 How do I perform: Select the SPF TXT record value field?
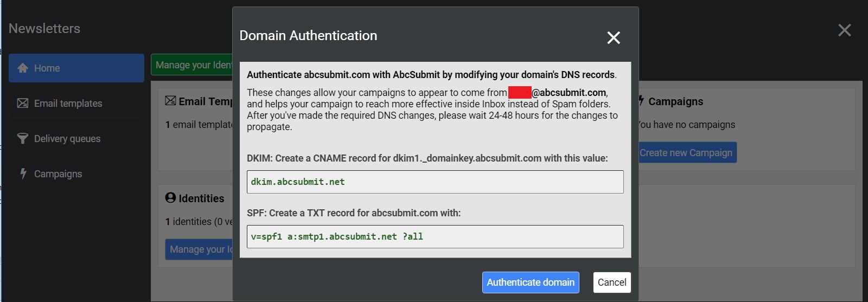click(x=435, y=237)
